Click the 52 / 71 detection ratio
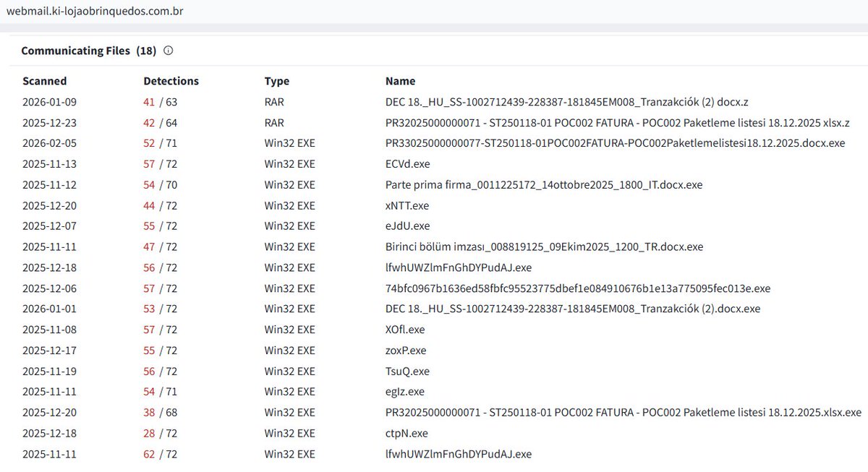868x472 pixels. [160, 143]
